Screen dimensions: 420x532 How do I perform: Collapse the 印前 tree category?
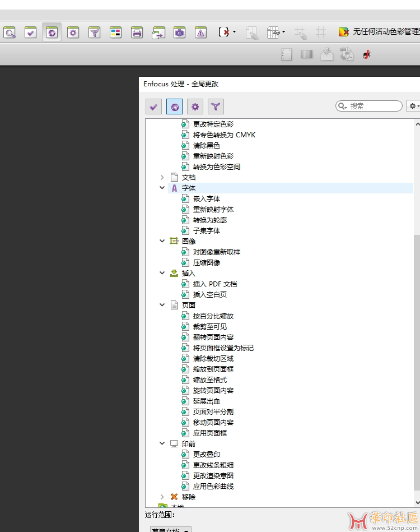[x=162, y=443]
